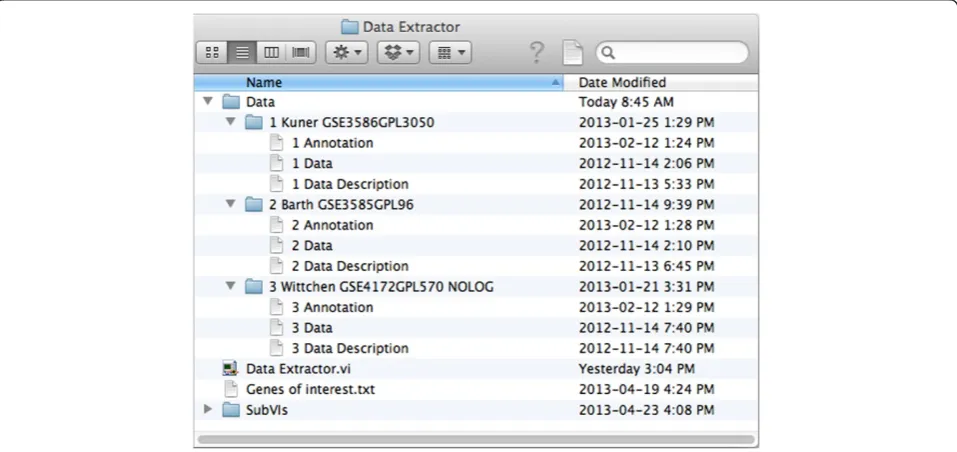This screenshot has height=452, width=957.
Task: Open the item arrangement dropdown
Action: tap(450, 52)
